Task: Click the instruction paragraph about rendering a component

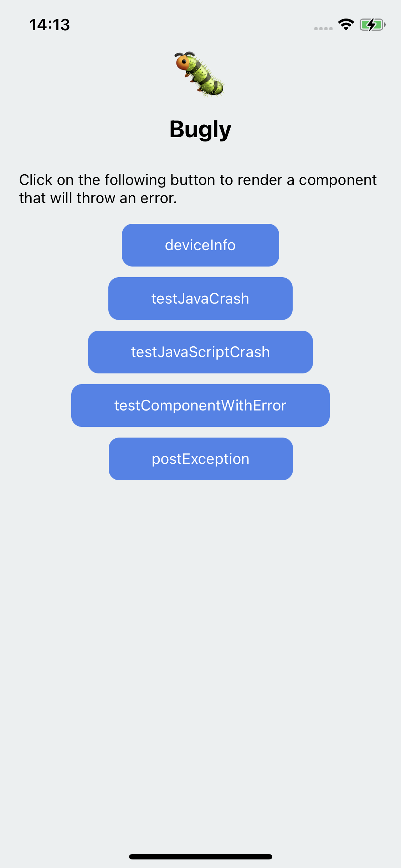Action: (x=198, y=189)
